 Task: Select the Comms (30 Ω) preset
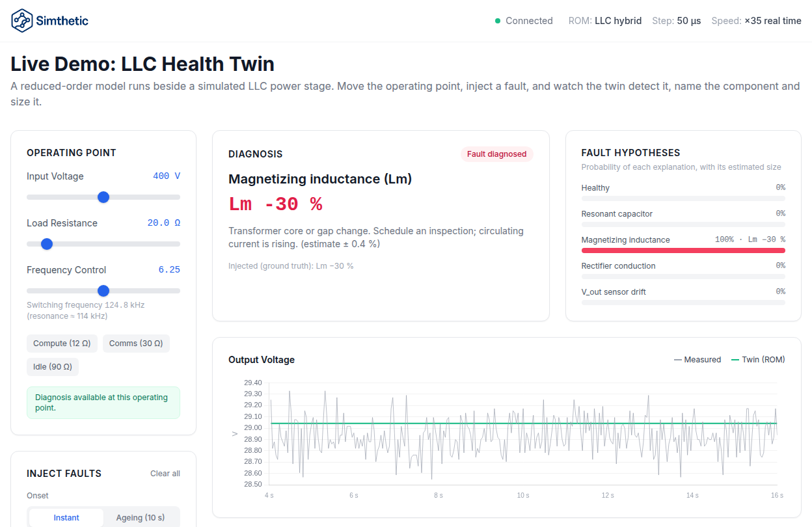pyautogui.click(x=136, y=344)
